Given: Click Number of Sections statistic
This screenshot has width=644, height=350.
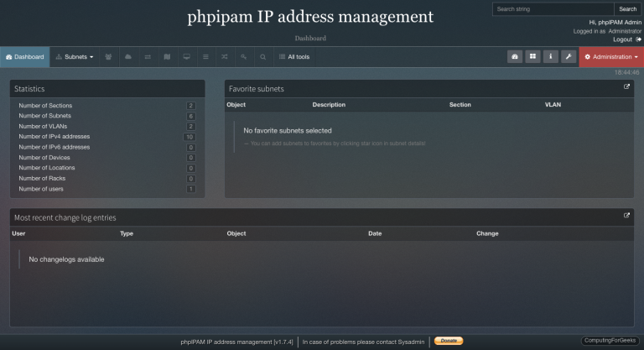Looking at the screenshot, I should (45, 105).
